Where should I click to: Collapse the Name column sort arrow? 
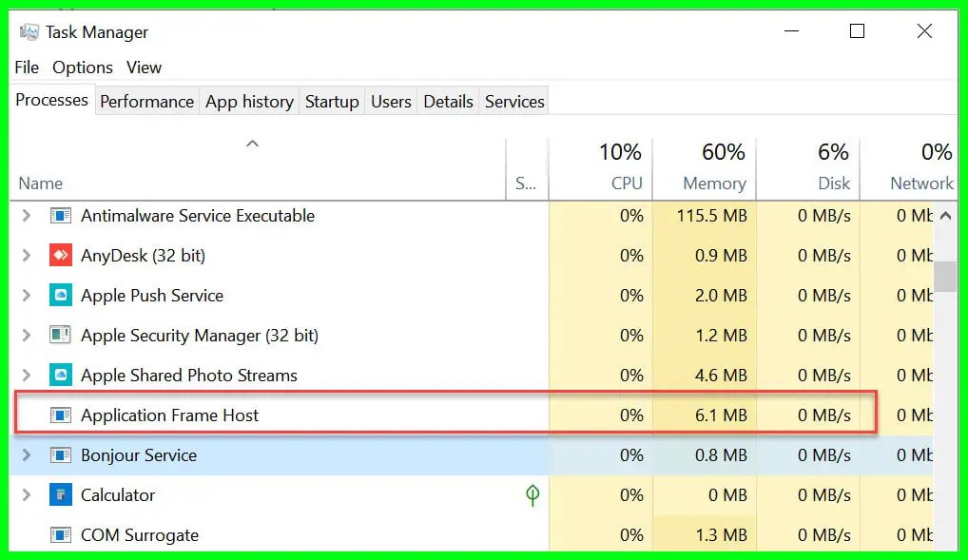coord(252,143)
